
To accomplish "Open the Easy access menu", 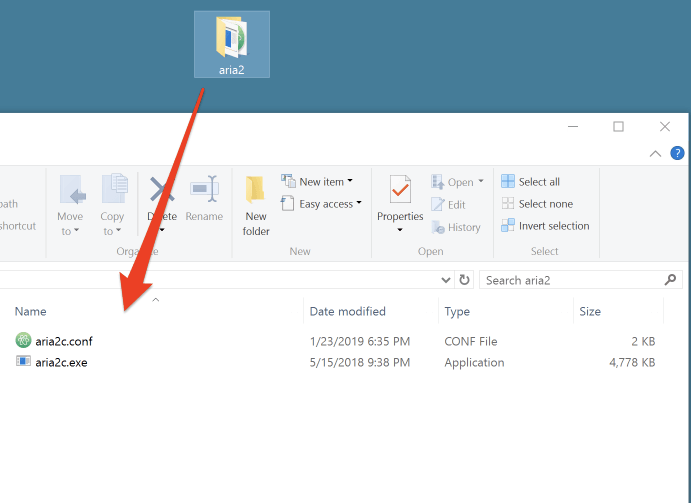I will point(321,204).
